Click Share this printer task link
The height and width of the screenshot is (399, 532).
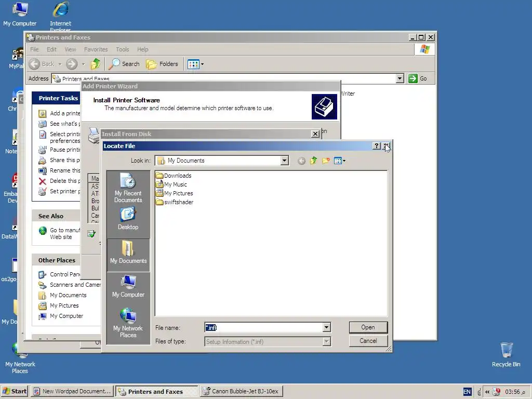tap(59, 160)
